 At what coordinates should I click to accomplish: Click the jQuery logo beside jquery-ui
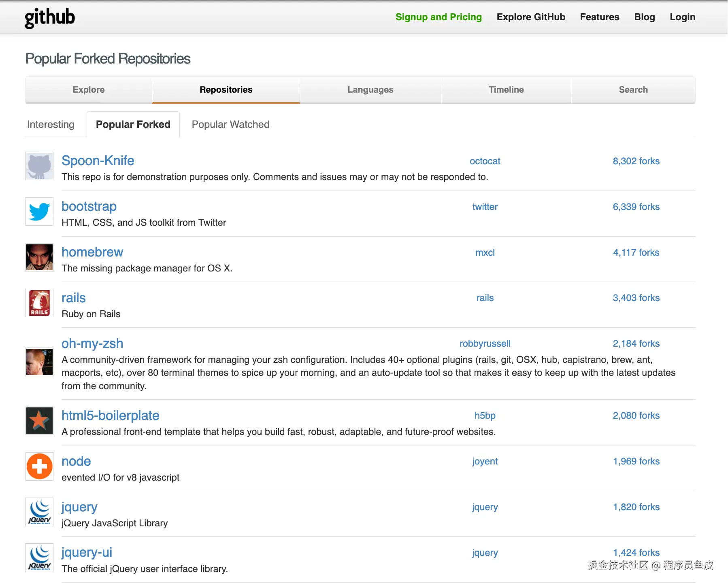coord(39,557)
